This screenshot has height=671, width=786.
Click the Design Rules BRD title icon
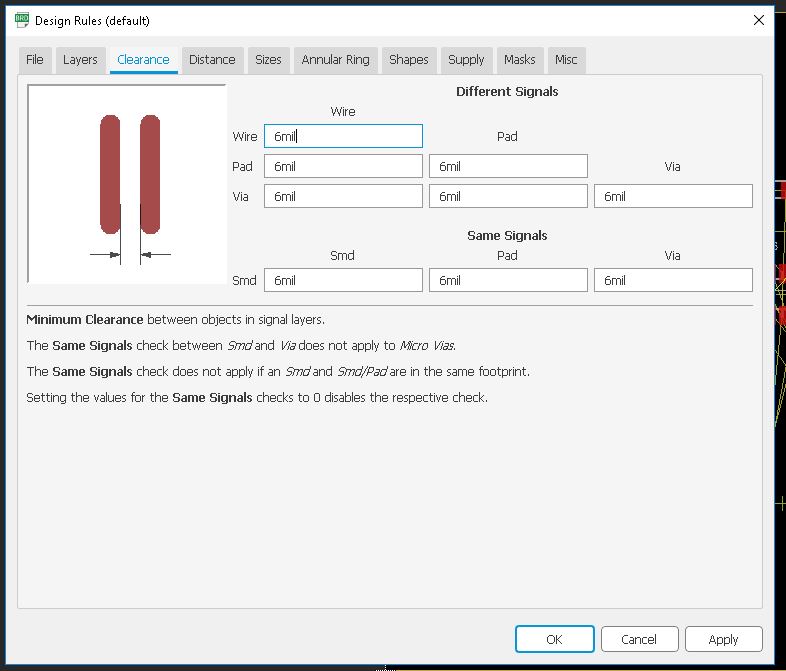click(22, 20)
